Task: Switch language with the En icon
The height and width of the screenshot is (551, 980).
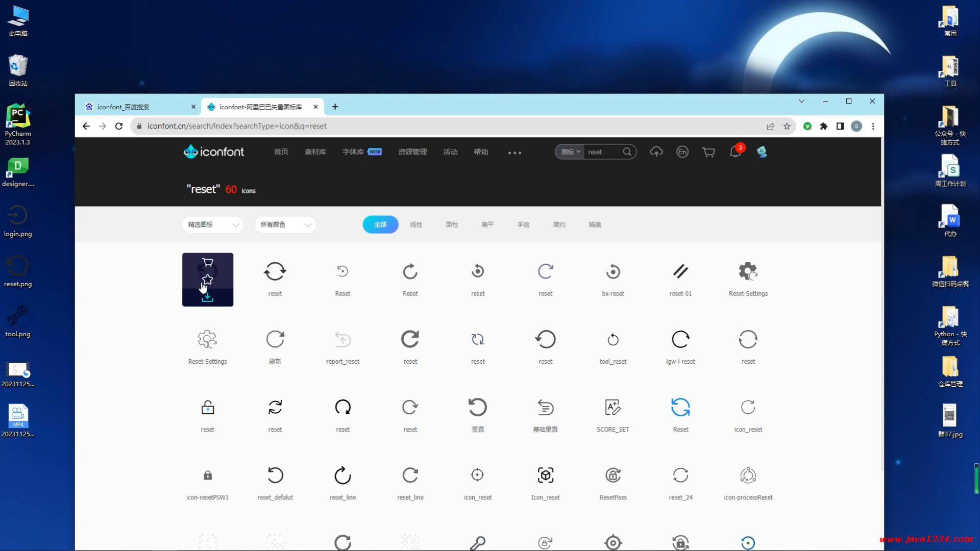Action: pos(682,152)
